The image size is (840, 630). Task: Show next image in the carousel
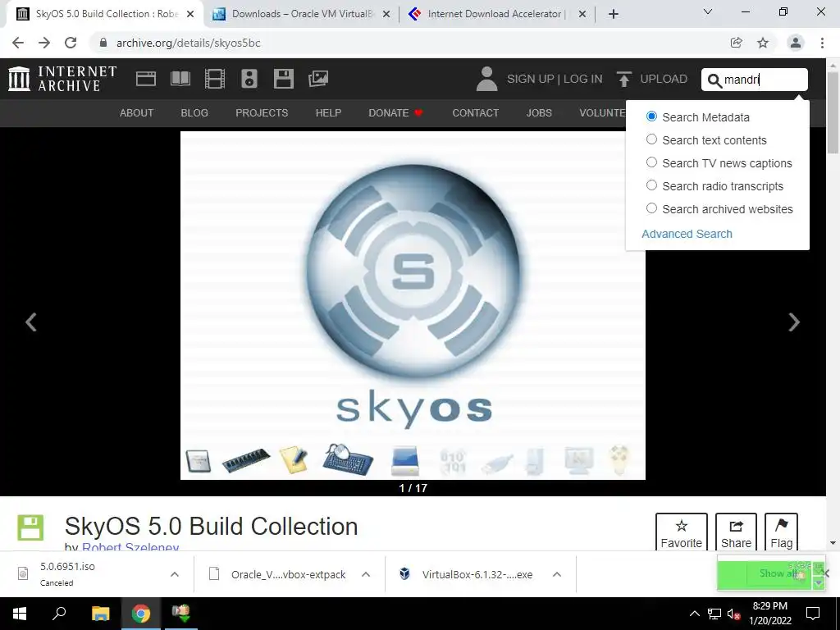(794, 322)
